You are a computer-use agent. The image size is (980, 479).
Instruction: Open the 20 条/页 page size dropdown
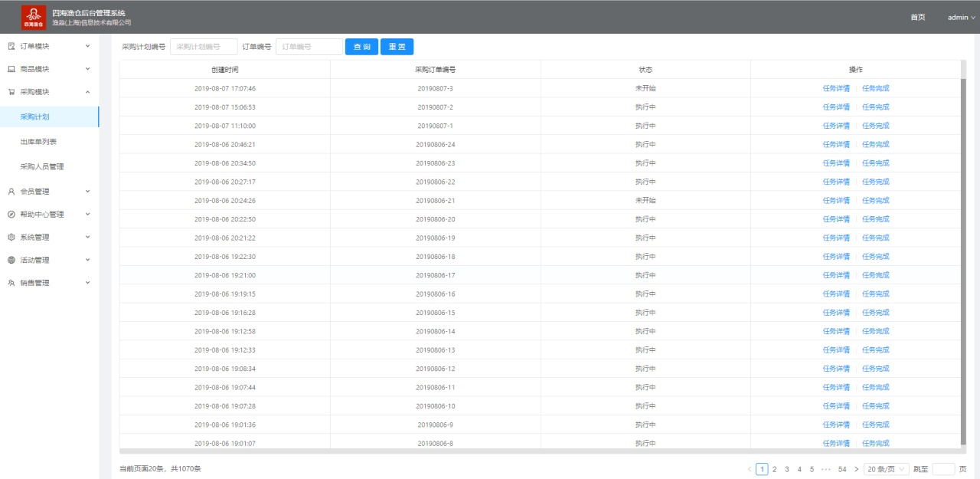point(886,469)
